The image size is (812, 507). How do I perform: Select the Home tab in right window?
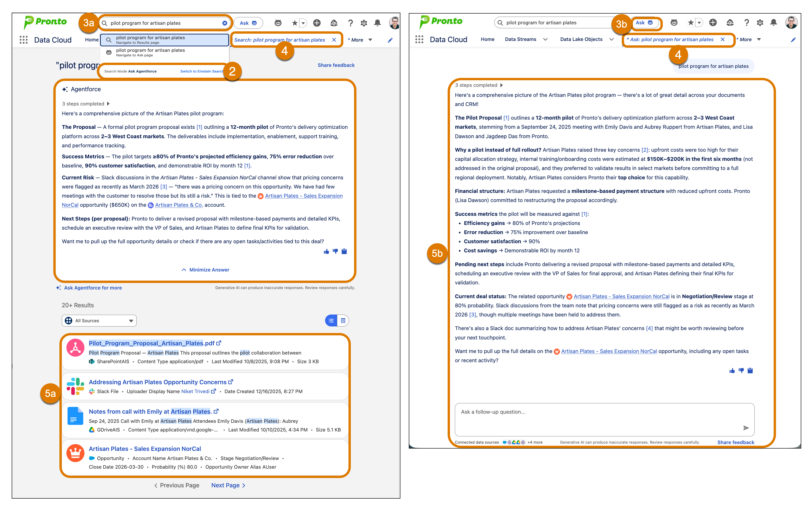click(x=487, y=39)
